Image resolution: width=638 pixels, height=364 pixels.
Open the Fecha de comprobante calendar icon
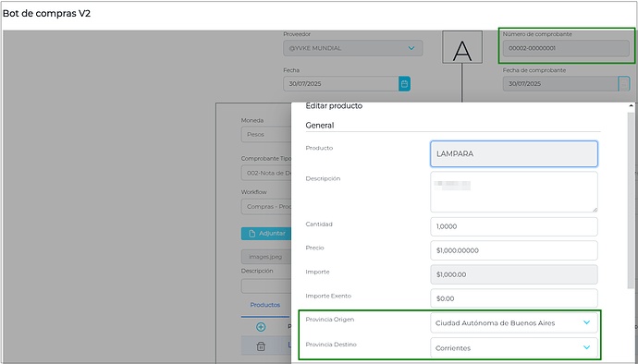[624, 84]
